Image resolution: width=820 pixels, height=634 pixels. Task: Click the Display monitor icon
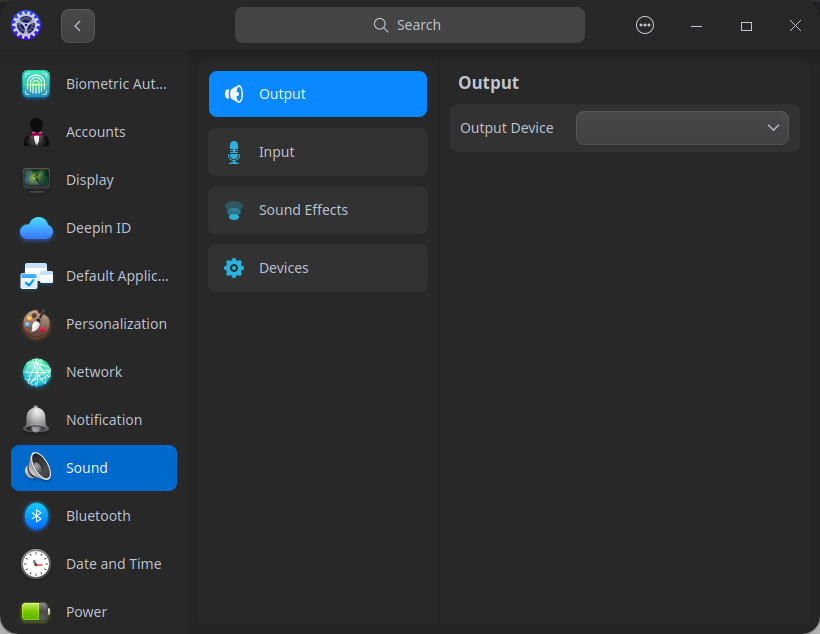pyautogui.click(x=36, y=180)
